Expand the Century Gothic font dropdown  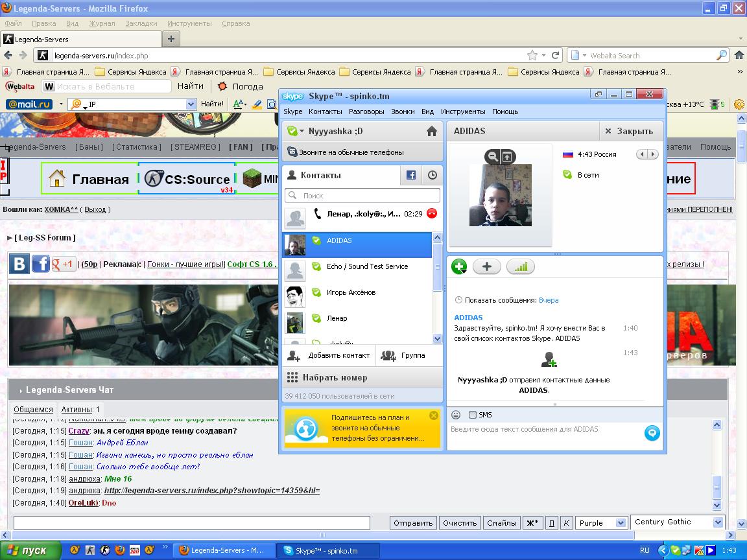tap(717, 522)
